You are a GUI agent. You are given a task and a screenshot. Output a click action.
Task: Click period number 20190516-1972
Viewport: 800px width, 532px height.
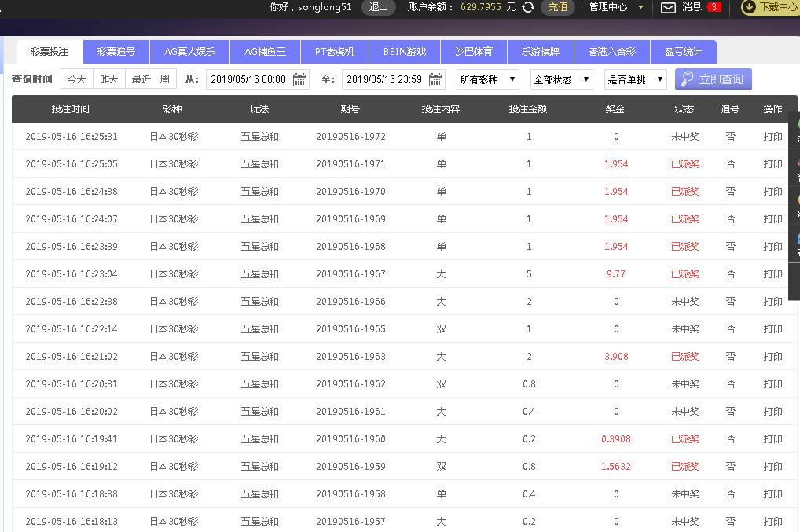coord(351,137)
